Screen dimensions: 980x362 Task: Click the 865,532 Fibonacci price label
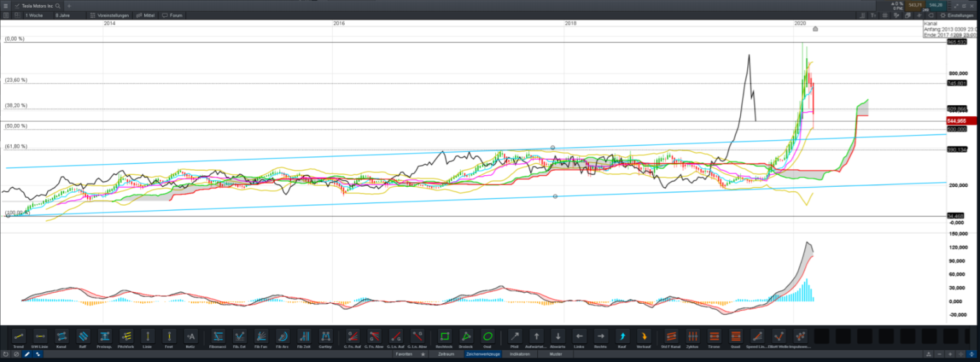tap(957, 42)
